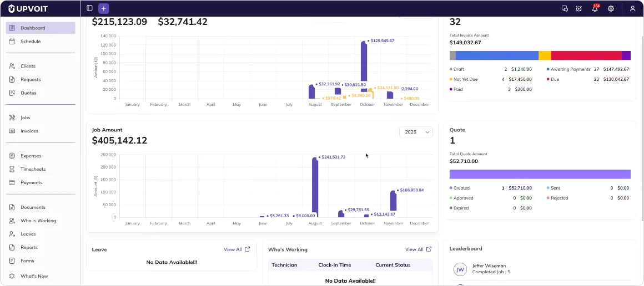Click the Invoices sidebar icon
This screenshot has height=286, width=644.
pos(12,131)
